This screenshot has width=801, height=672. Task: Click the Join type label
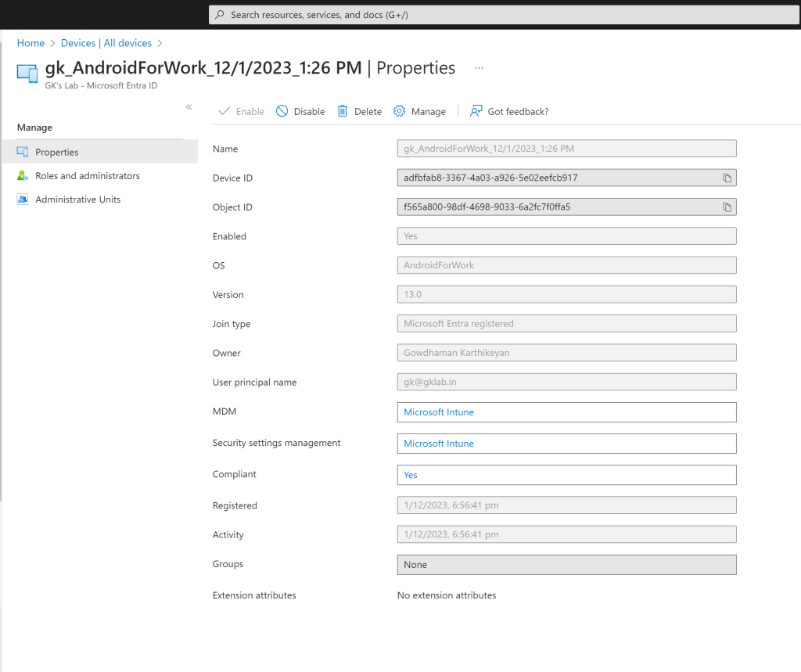[x=232, y=324]
